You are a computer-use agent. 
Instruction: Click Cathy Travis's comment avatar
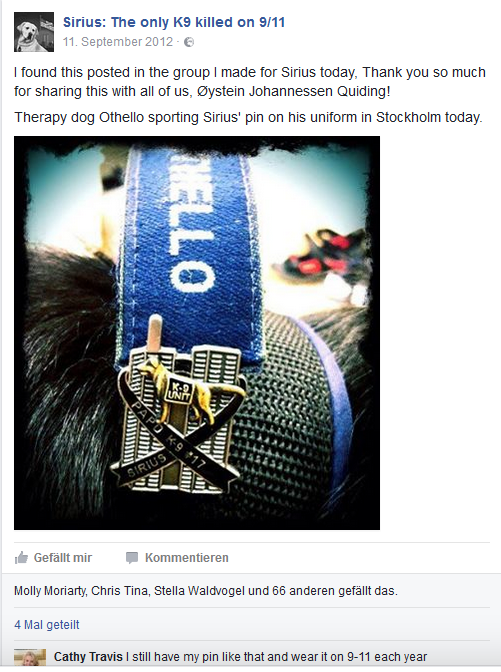click(x=30, y=658)
